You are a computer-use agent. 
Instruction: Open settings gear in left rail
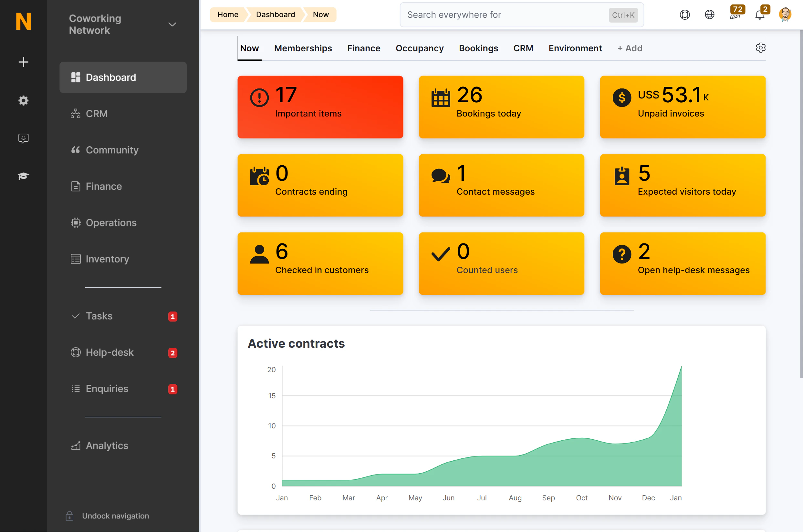(x=23, y=100)
